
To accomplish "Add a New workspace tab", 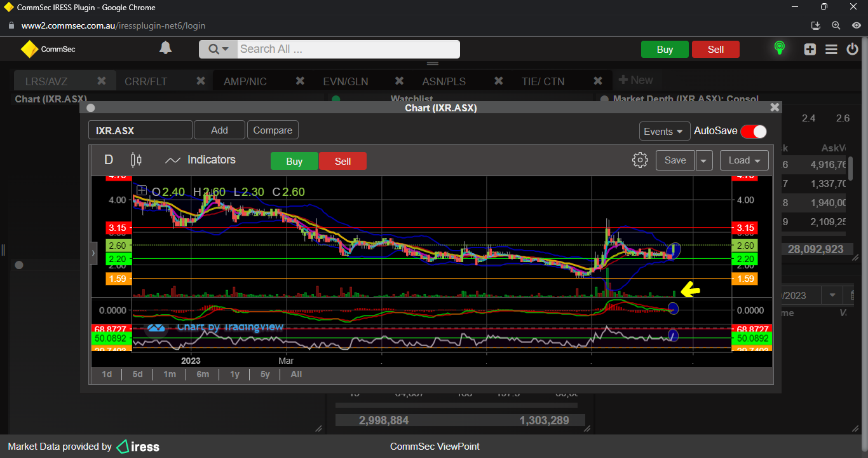I will pos(635,80).
